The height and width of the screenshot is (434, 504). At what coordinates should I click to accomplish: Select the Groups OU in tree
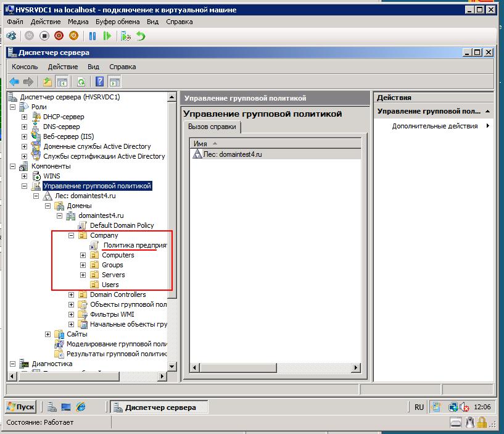pos(112,265)
